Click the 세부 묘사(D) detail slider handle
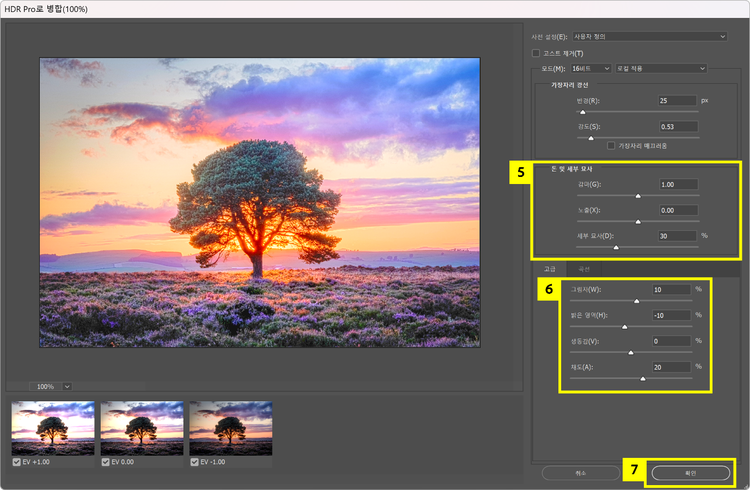Image resolution: width=750 pixels, height=490 pixels. pos(616,247)
